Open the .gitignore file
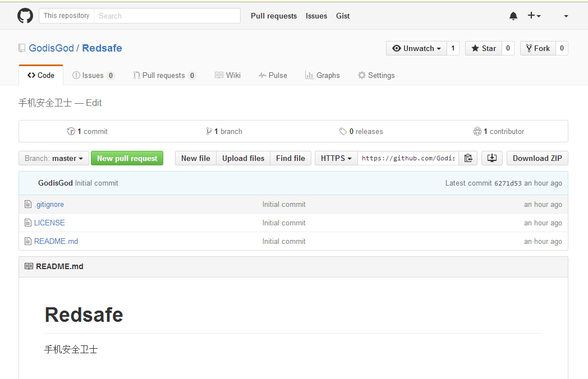The width and height of the screenshot is (588, 379). click(49, 204)
